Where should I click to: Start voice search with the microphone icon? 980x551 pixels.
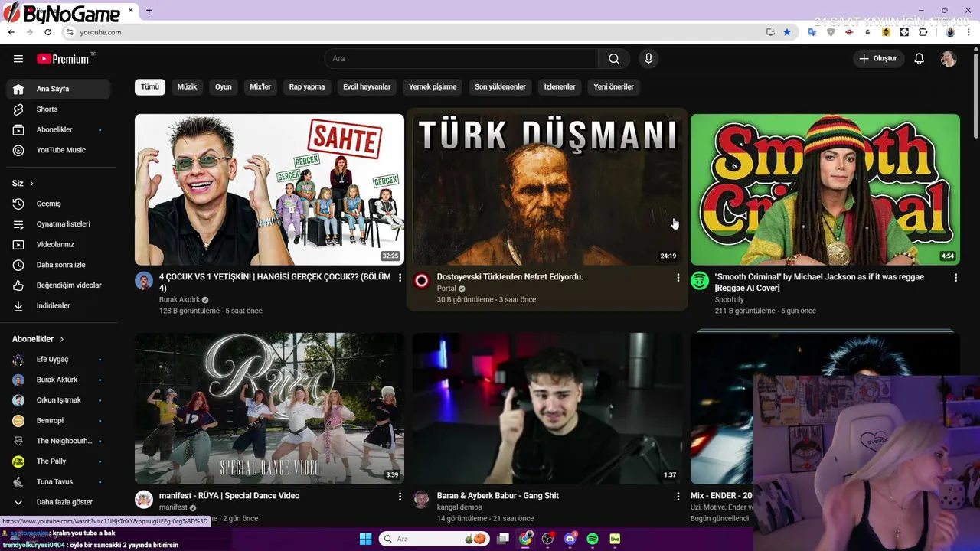(x=648, y=59)
